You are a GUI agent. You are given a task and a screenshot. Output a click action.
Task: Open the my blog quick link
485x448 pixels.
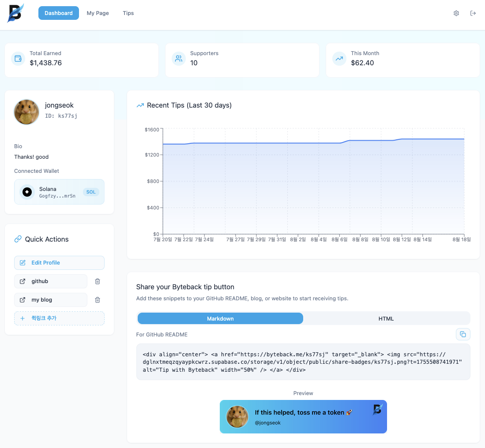point(51,299)
